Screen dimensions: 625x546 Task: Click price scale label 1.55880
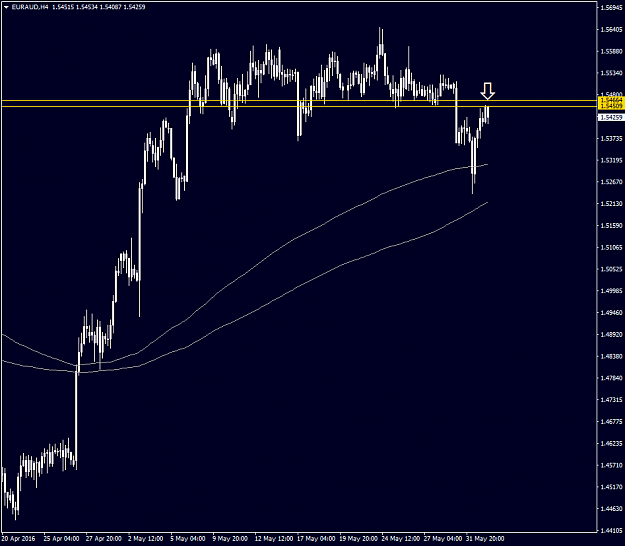[611, 51]
